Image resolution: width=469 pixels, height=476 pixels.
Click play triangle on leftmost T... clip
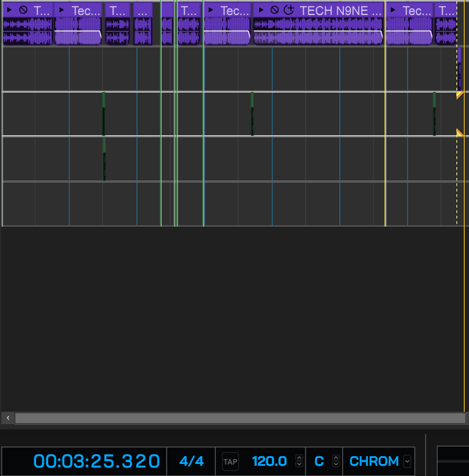(x=9, y=10)
